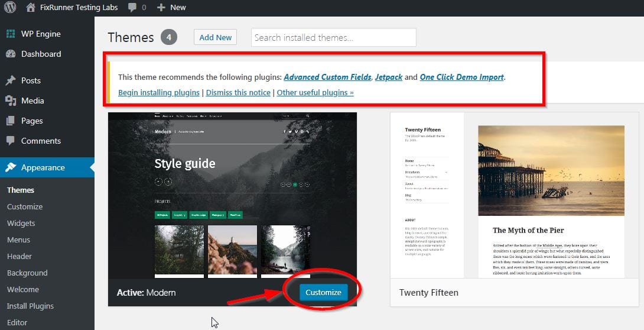
Task: Select the Twenty Fifteen theme thumbnail
Action: 514,195
